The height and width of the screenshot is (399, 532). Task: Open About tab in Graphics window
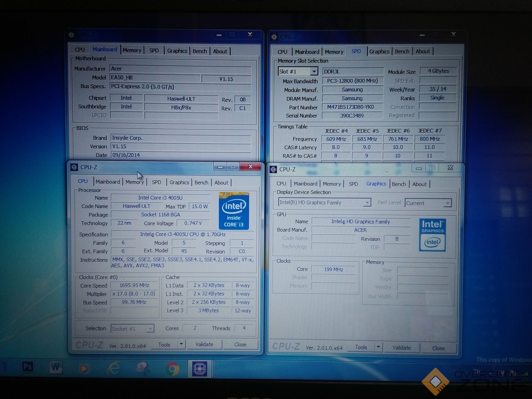[x=419, y=184]
